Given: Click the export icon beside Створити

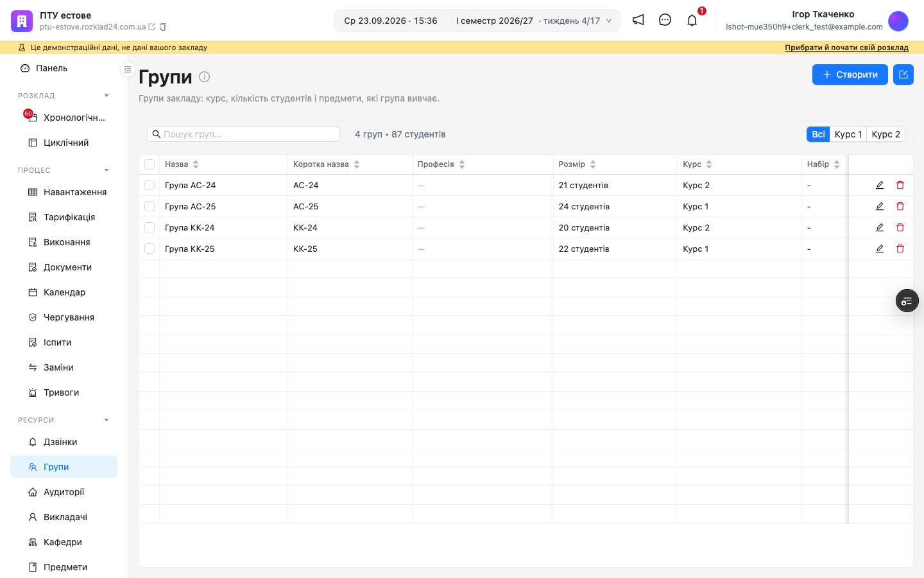Looking at the screenshot, I should click(x=903, y=74).
